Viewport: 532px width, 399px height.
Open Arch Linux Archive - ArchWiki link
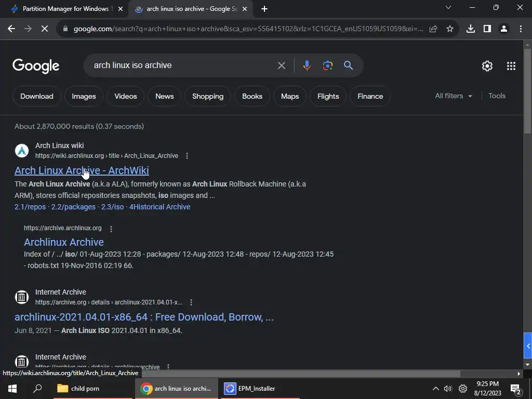[x=82, y=170]
